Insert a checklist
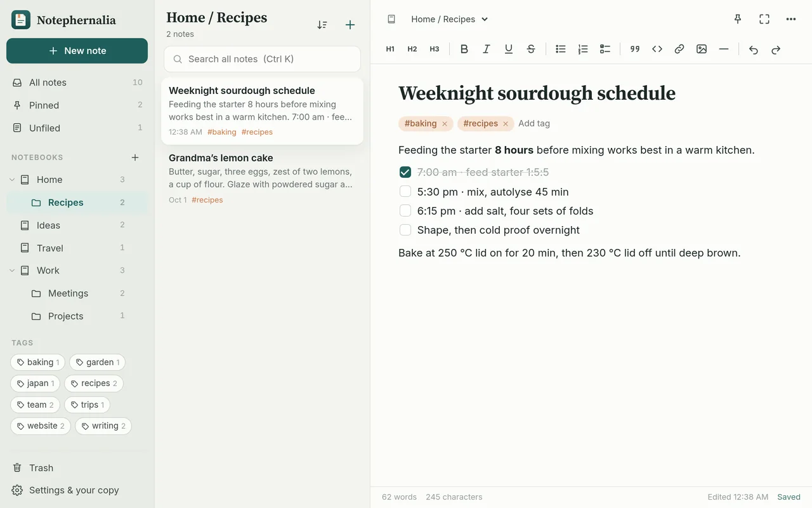812x508 pixels. click(x=605, y=49)
